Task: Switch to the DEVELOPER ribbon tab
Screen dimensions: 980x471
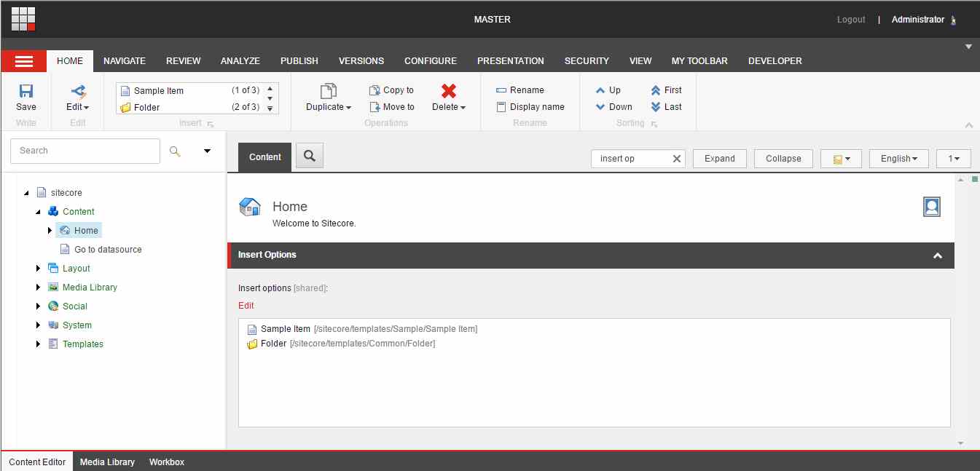Action: tap(775, 61)
